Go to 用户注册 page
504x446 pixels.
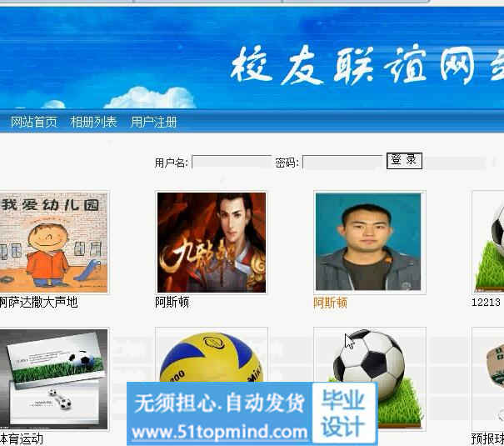pos(153,122)
